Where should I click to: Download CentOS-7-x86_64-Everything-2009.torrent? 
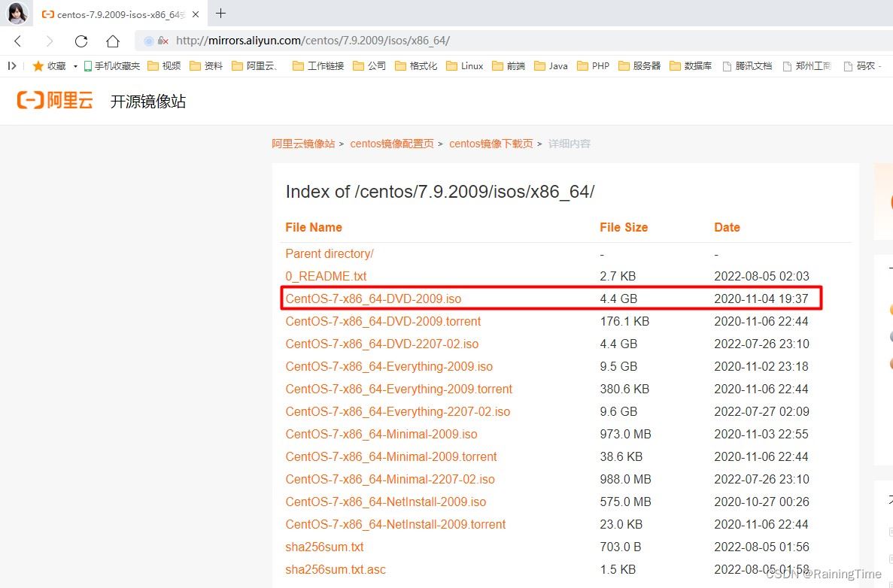tap(399, 389)
